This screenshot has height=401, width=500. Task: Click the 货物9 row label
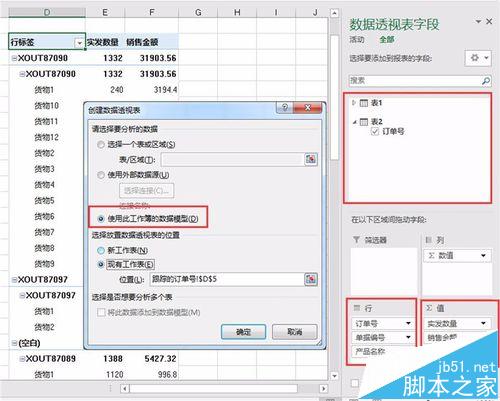pyautogui.click(x=44, y=264)
